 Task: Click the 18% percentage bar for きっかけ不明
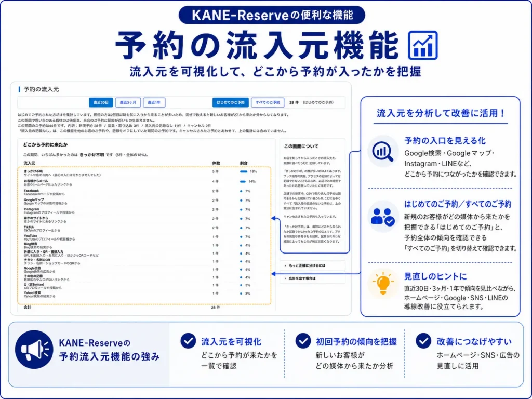coord(244,171)
